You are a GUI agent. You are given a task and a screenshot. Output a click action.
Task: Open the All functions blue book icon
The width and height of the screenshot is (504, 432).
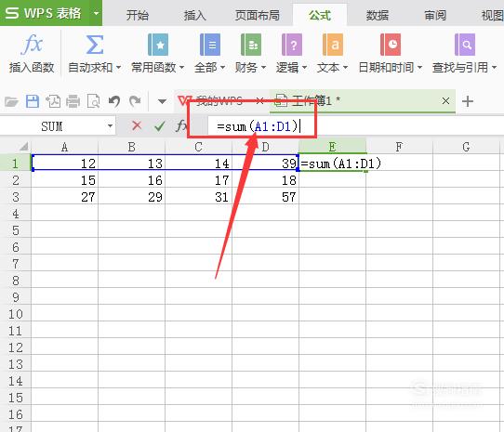coord(210,45)
